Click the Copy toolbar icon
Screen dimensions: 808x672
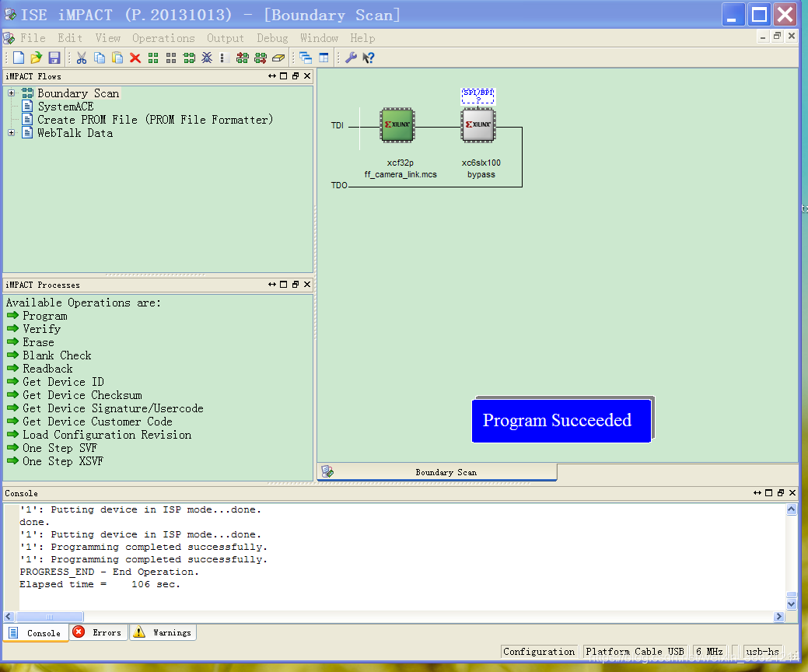pos(100,58)
